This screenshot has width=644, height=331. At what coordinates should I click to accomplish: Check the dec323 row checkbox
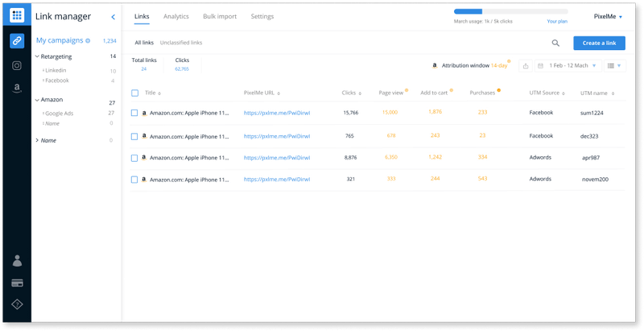click(x=134, y=136)
